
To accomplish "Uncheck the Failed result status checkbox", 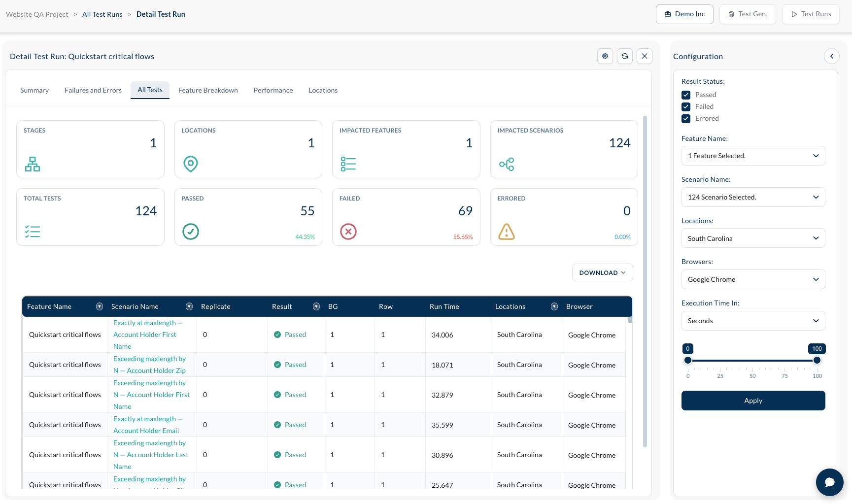I will [x=686, y=107].
